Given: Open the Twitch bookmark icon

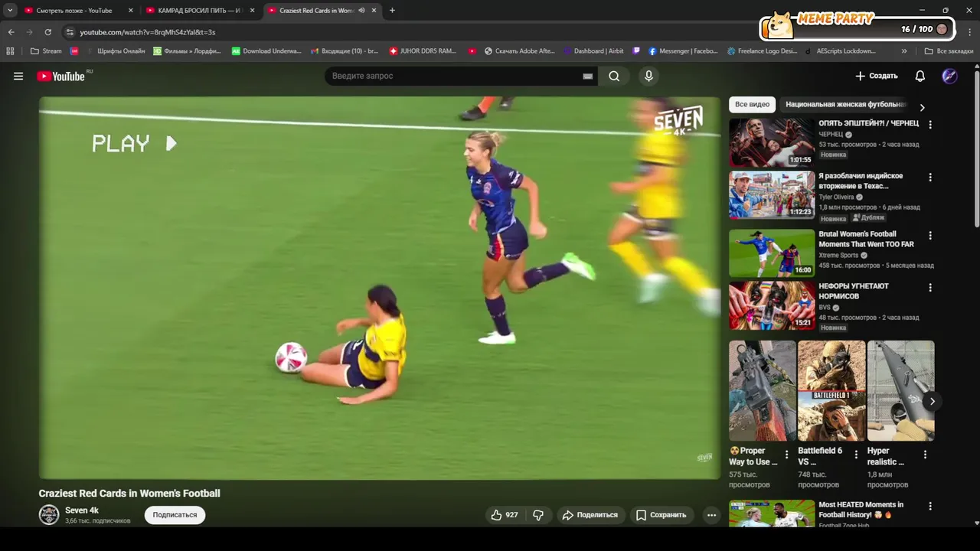Looking at the screenshot, I should 637,51.
